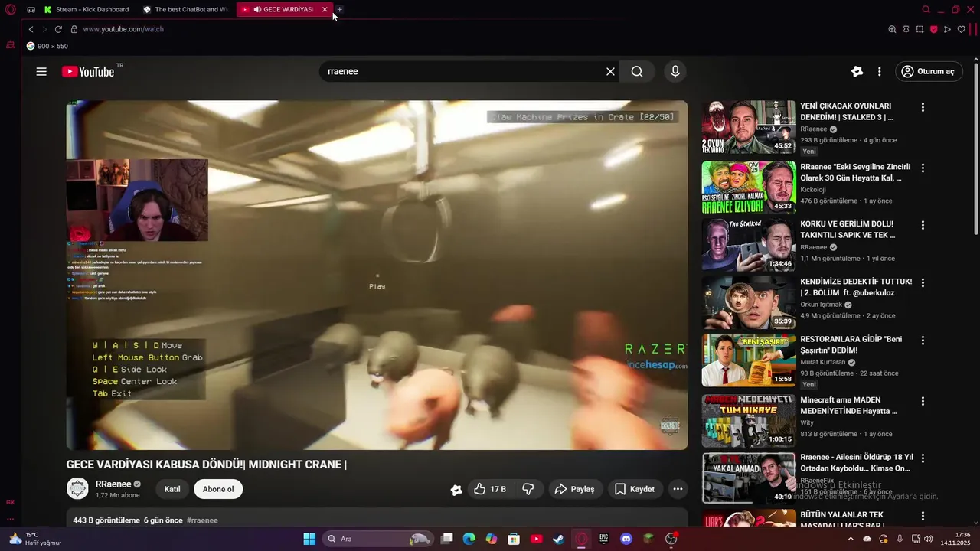The width and height of the screenshot is (980, 551).
Task: Reload the page with the refresh icon
Action: pyautogui.click(x=58, y=29)
